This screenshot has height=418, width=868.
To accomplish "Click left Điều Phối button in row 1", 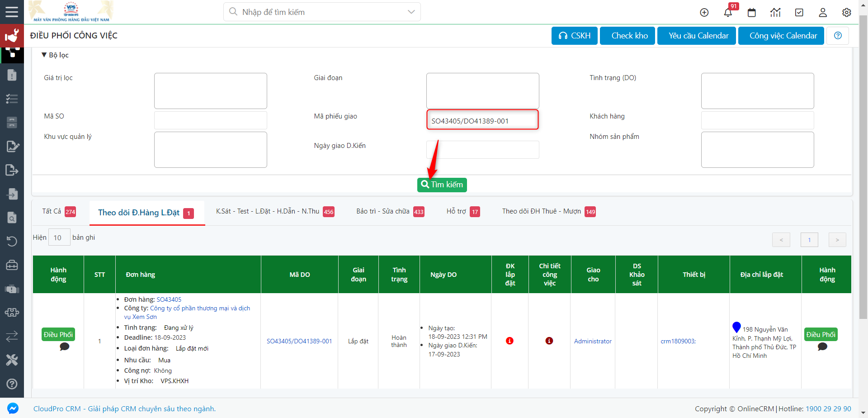I will [x=58, y=334].
